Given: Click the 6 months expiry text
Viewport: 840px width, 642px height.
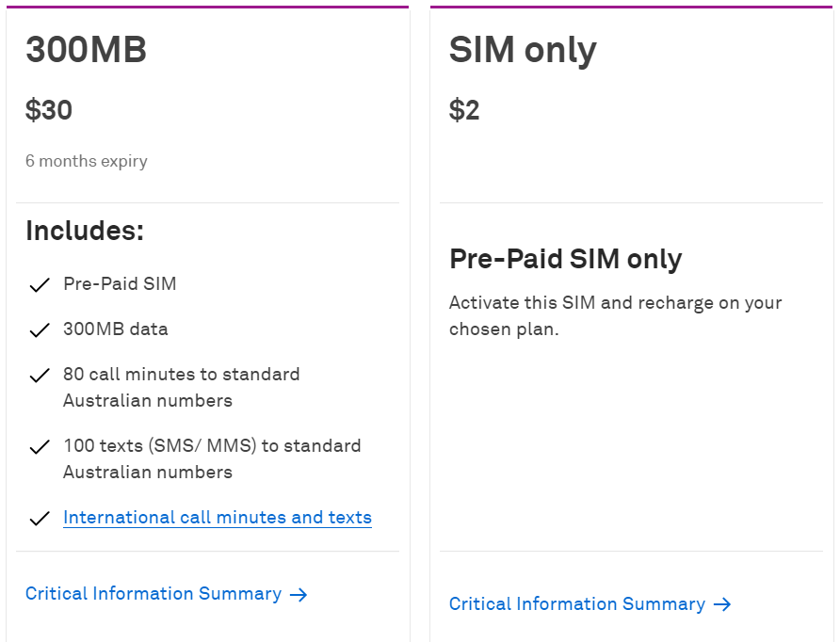Looking at the screenshot, I should 87,161.
